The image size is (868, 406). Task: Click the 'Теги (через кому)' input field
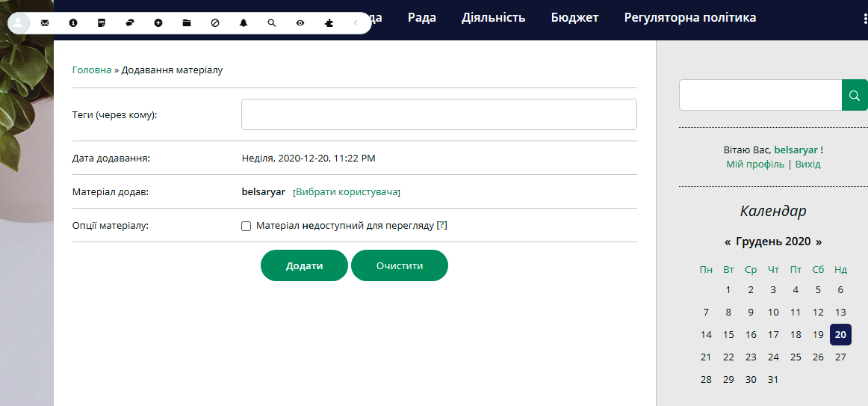tap(438, 114)
